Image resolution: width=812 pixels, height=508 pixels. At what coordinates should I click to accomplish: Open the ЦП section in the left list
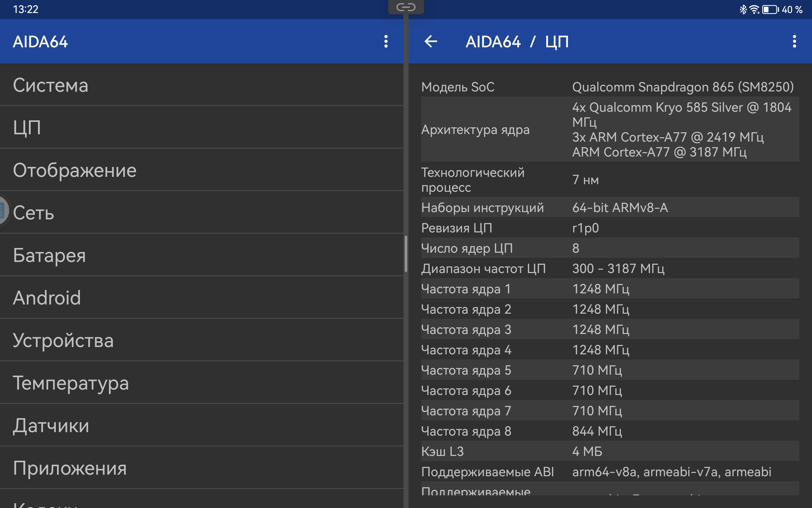pos(202,128)
